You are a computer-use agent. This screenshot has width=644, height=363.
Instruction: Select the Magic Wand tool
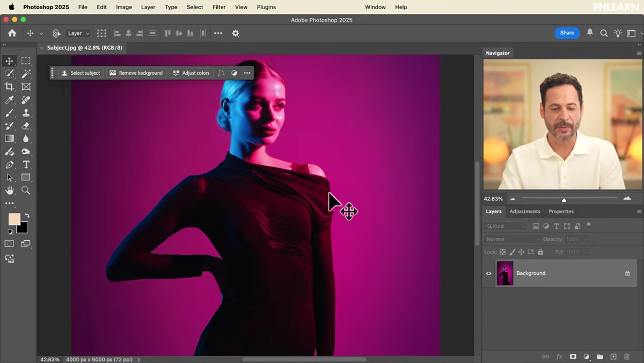[x=26, y=74]
